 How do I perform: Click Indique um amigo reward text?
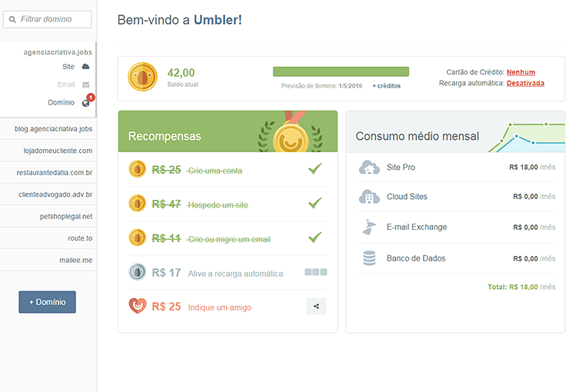click(220, 307)
